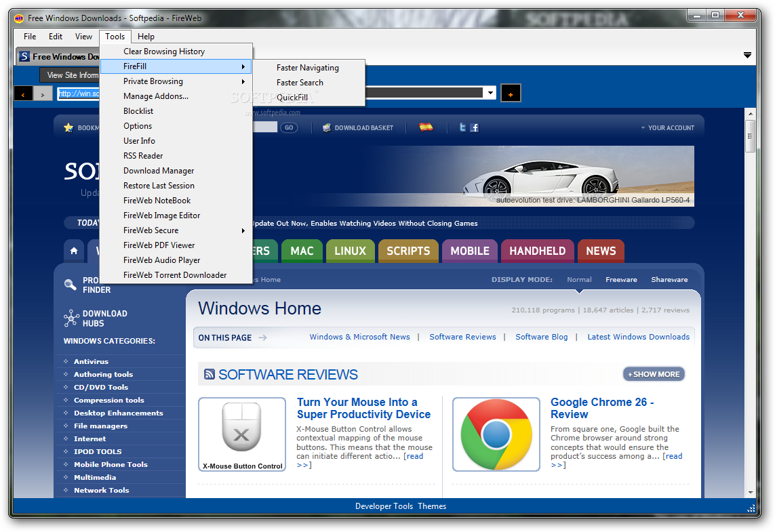Click the Spanish flag language icon
775x532 pixels.
(x=426, y=127)
